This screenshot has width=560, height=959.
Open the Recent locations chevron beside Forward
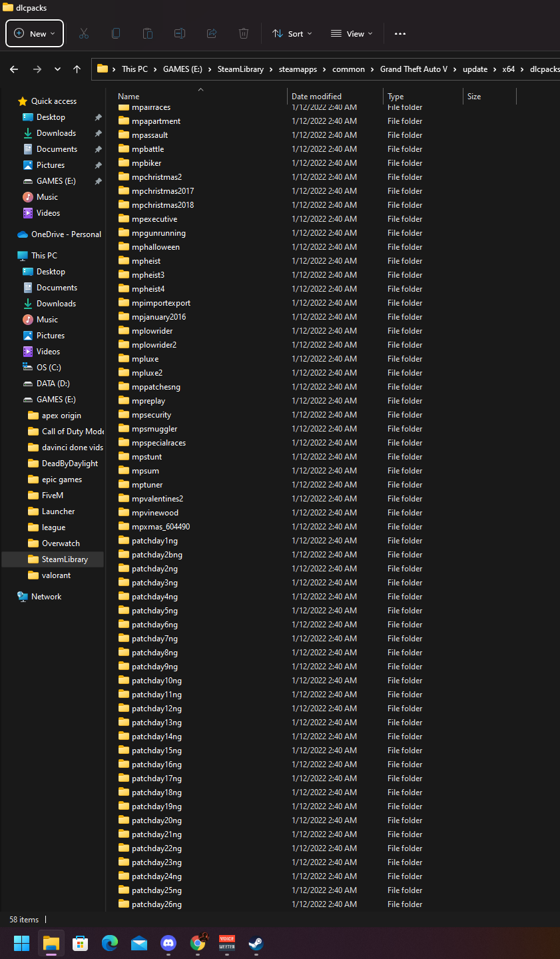[58, 69]
